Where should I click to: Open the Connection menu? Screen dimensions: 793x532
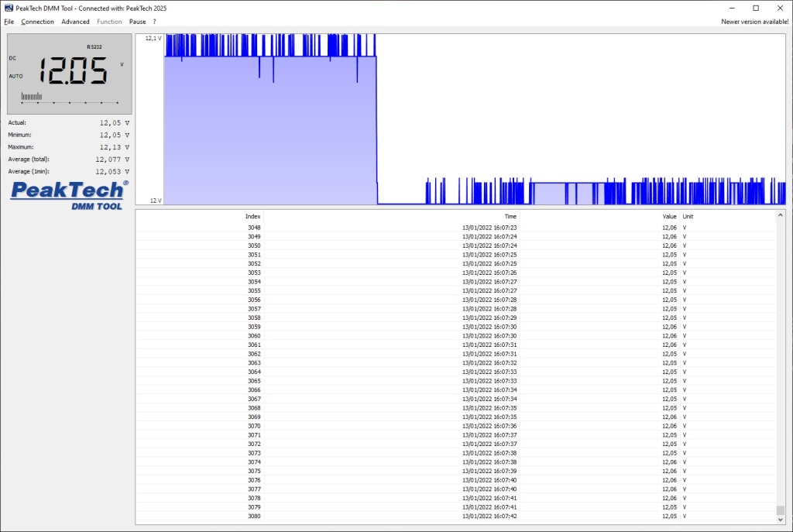pos(37,22)
